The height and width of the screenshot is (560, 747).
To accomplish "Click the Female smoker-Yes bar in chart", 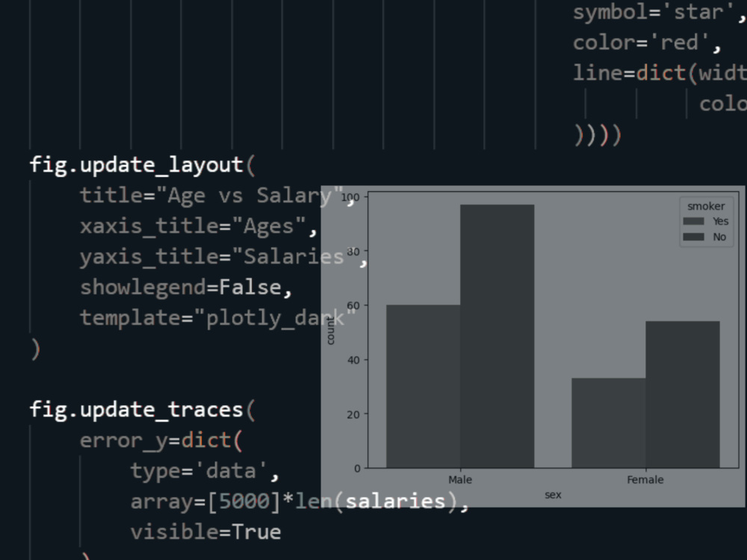I will point(608,423).
